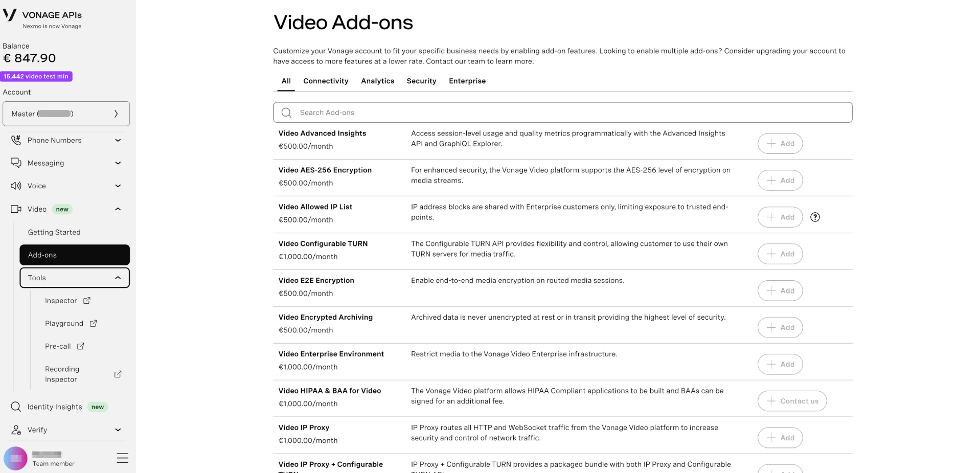The image size is (980, 473).
Task: Click the user avatar circle
Action: pyautogui.click(x=15, y=458)
